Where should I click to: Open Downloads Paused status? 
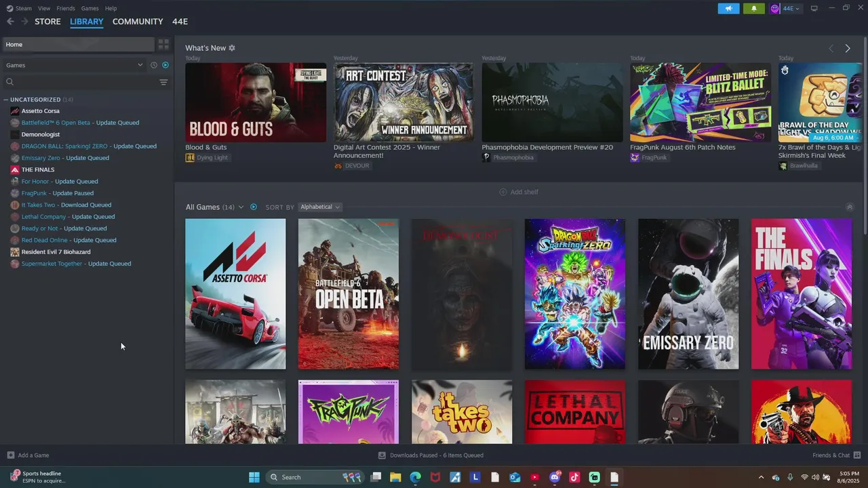point(431,455)
